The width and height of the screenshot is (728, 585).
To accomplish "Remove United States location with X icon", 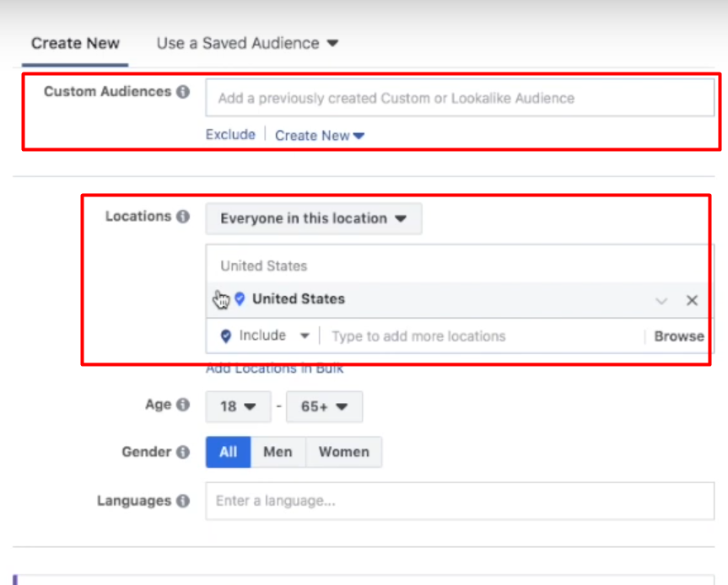I will pos(692,300).
